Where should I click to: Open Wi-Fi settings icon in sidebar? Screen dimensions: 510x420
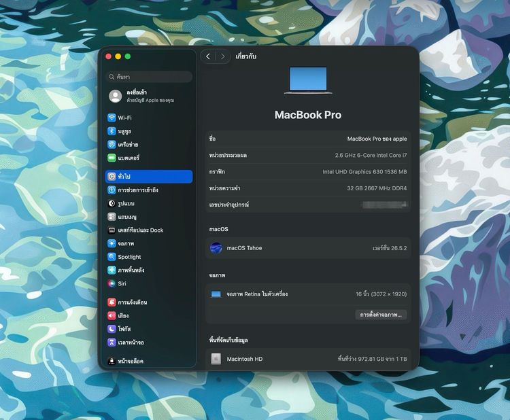[x=112, y=118]
